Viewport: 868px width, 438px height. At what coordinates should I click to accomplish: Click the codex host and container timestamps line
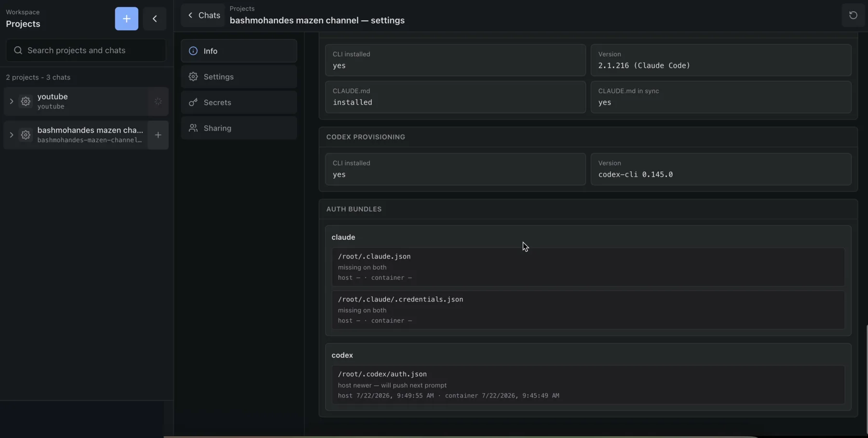point(448,396)
